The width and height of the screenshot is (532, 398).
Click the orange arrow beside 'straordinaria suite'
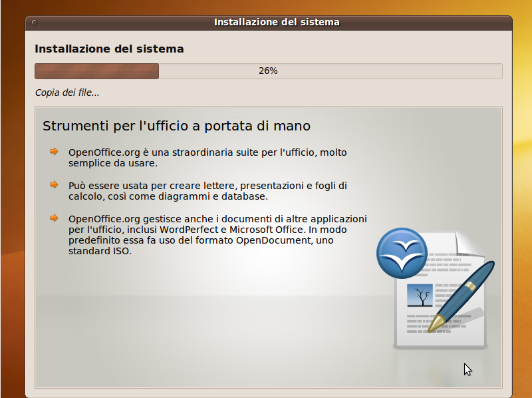click(54, 152)
